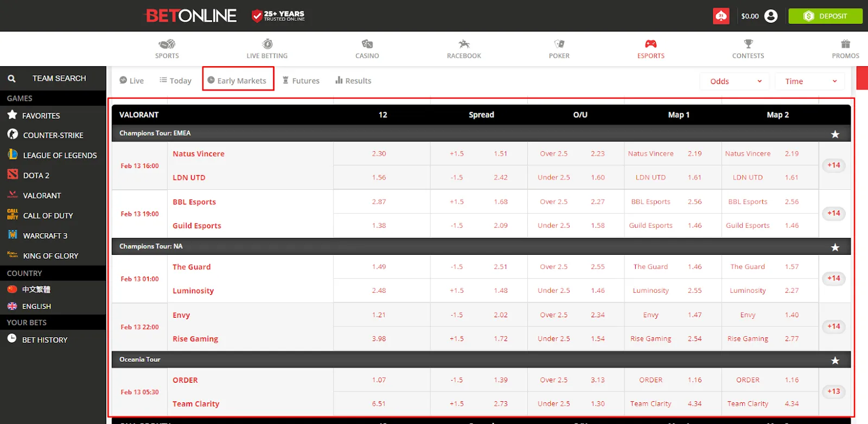Viewport: 868px width, 424px height.
Task: Open Bet History clock icon
Action: (x=12, y=338)
